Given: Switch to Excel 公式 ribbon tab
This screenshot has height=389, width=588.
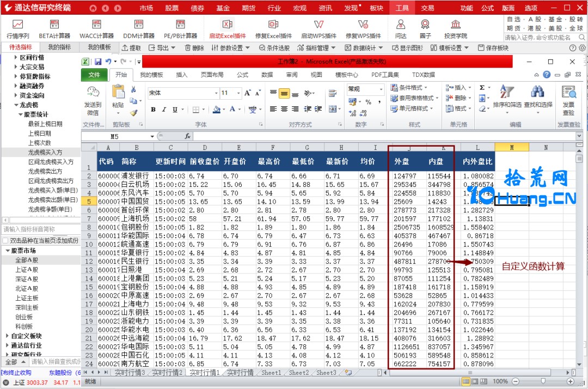Looking at the screenshot, I should coord(243,75).
